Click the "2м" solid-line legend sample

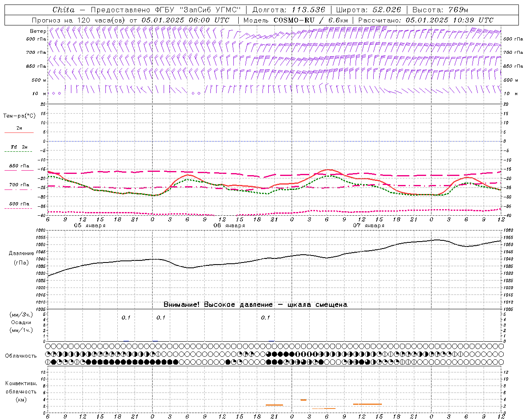19,132
